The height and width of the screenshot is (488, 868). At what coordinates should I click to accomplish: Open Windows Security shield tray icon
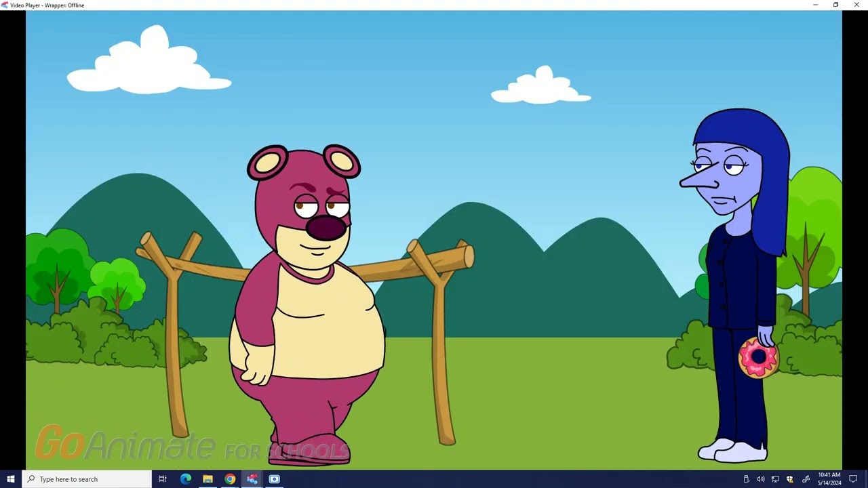click(x=790, y=479)
